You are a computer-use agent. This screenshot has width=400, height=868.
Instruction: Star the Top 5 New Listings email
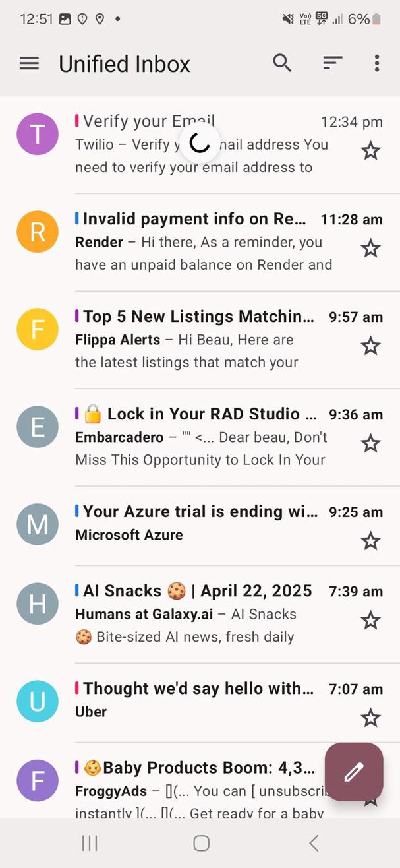pos(370,346)
